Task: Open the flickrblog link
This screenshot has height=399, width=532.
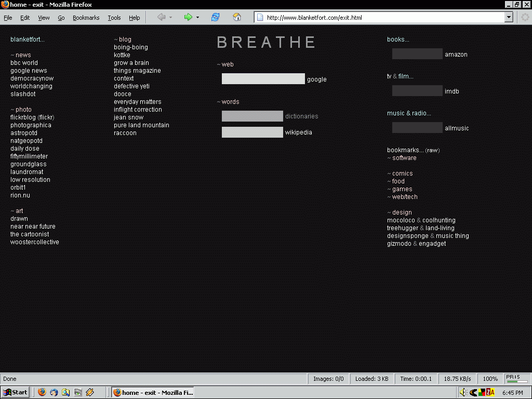Action: [23, 117]
